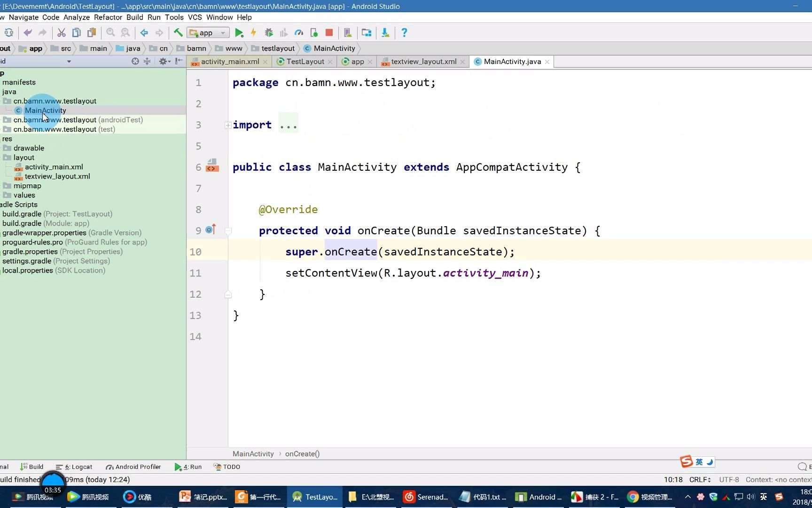Open the 4: Run tool window
812x508 pixels.
pos(188,467)
